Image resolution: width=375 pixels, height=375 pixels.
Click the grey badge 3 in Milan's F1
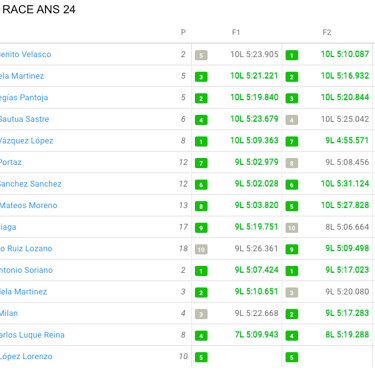(201, 314)
